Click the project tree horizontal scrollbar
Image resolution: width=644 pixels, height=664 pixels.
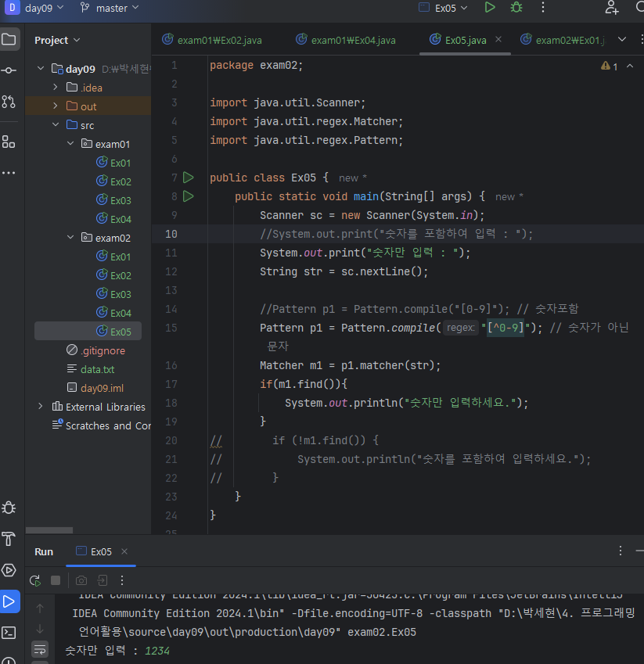click(x=49, y=530)
